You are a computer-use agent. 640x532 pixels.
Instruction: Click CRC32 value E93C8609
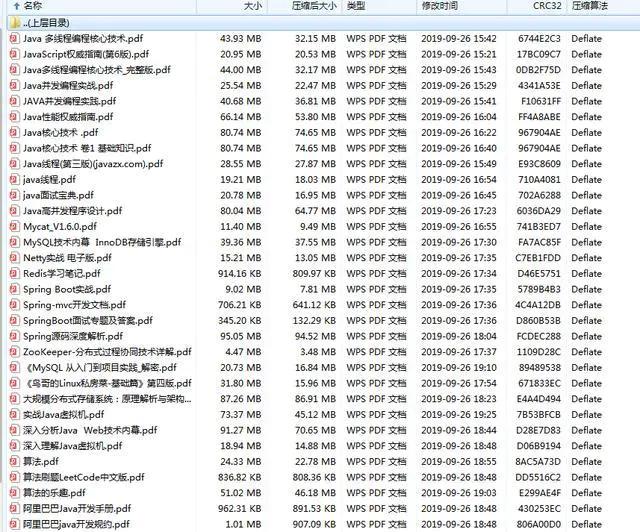[539, 164]
